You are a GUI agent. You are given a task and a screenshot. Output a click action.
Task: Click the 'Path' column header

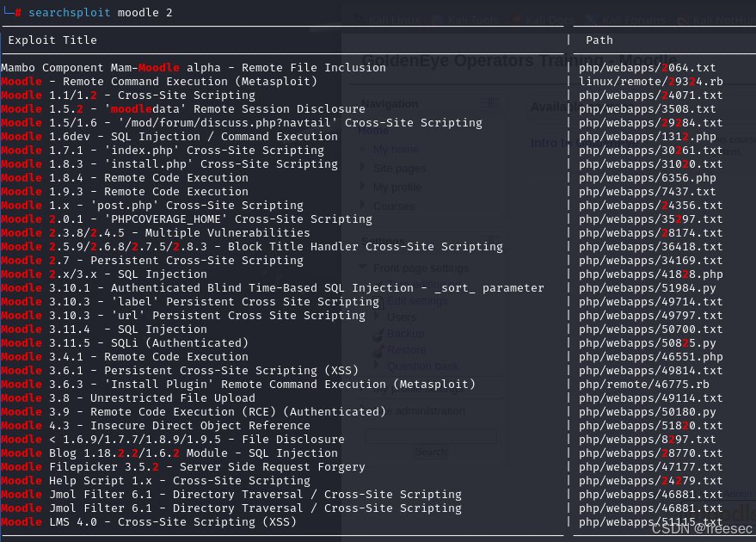(x=599, y=40)
